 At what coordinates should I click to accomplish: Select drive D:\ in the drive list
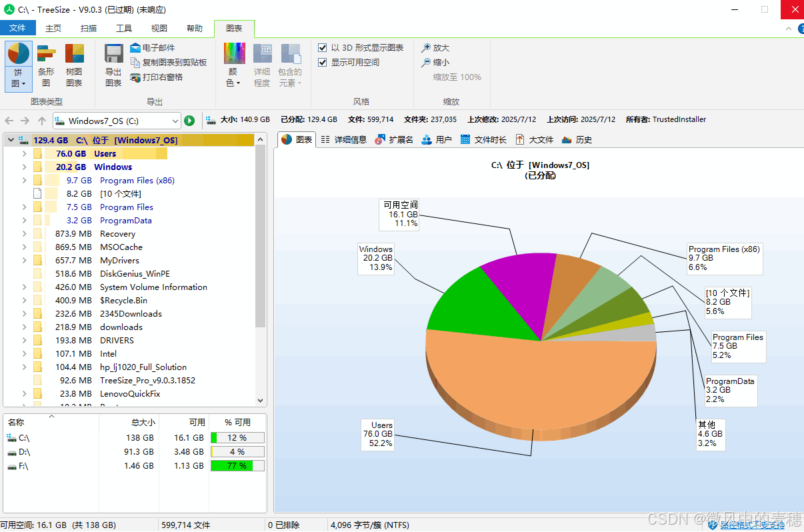135,452
